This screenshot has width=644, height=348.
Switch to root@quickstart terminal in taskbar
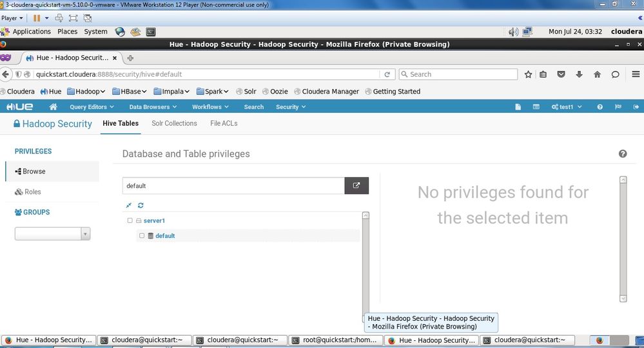click(x=336, y=340)
